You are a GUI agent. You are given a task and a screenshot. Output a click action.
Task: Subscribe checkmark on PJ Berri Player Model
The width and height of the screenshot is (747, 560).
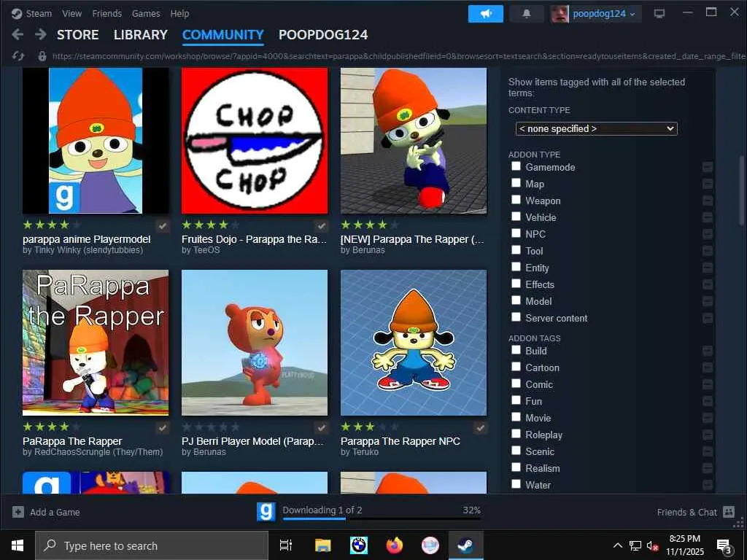coord(322,427)
